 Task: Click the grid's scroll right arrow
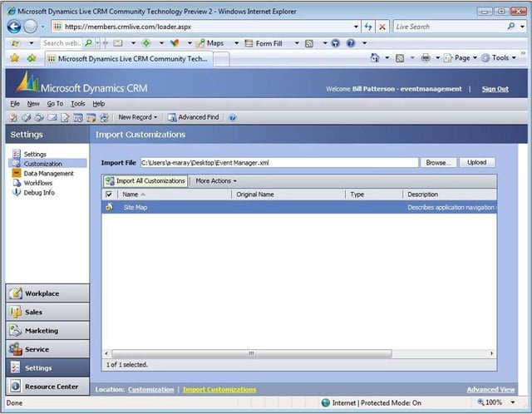(491, 353)
